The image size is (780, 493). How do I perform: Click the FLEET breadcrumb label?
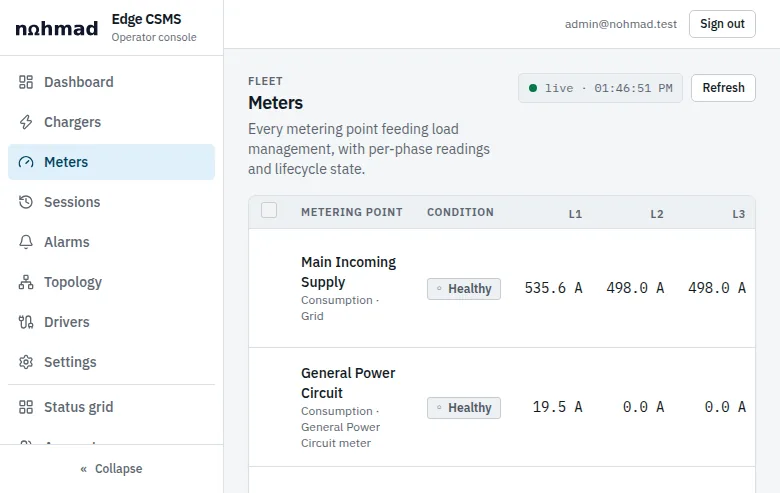(x=265, y=81)
